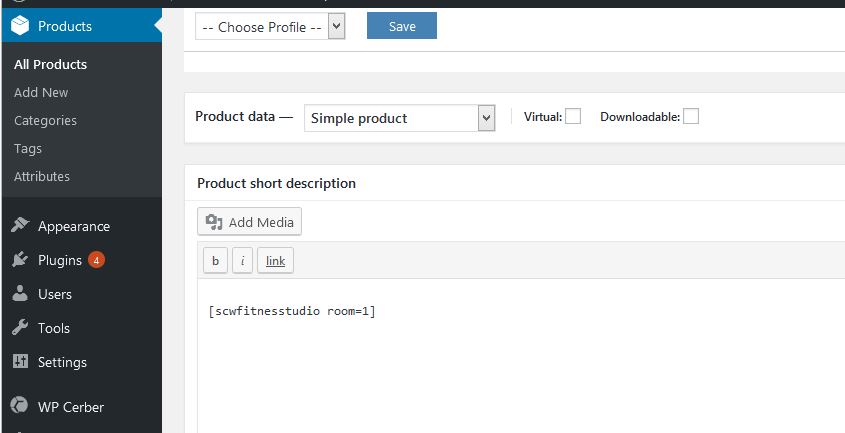Click the Add Media camera icon
The image size is (845, 433).
tap(214, 222)
